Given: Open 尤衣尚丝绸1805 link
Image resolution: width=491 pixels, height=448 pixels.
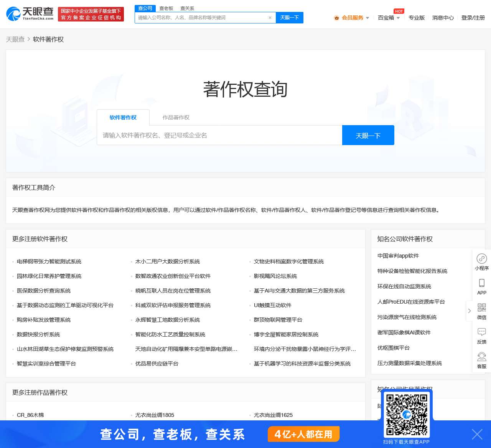Looking at the screenshot, I should point(155,415).
